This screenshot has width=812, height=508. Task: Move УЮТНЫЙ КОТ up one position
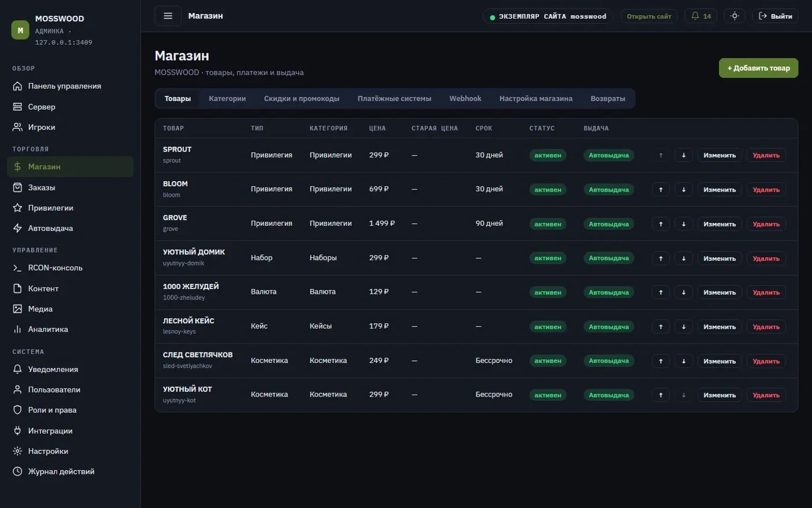661,395
